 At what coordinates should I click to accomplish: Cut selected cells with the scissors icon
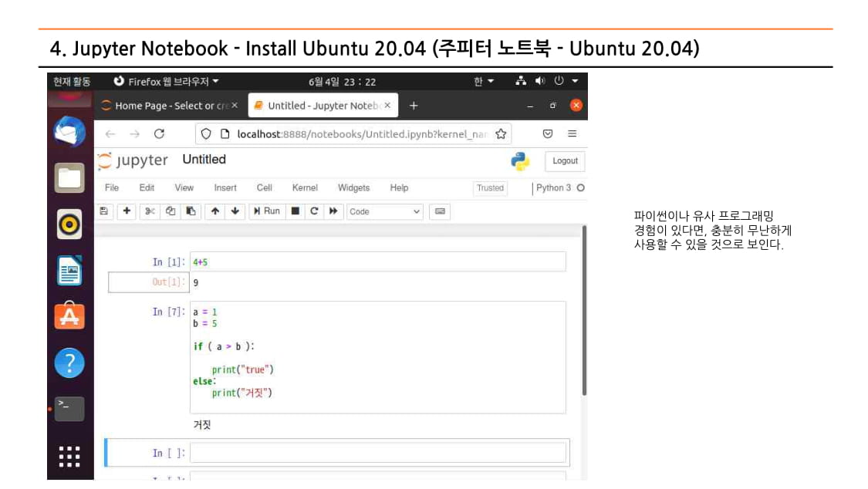(x=150, y=211)
